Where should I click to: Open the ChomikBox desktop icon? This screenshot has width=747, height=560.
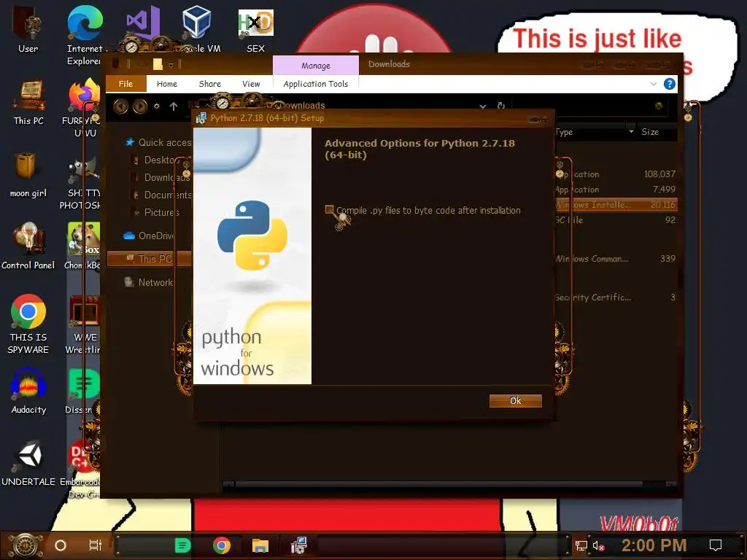point(83,246)
